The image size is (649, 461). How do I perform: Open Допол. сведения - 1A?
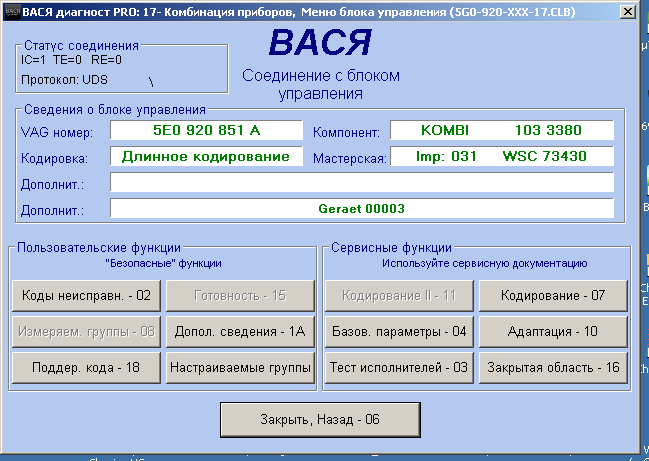(x=240, y=331)
